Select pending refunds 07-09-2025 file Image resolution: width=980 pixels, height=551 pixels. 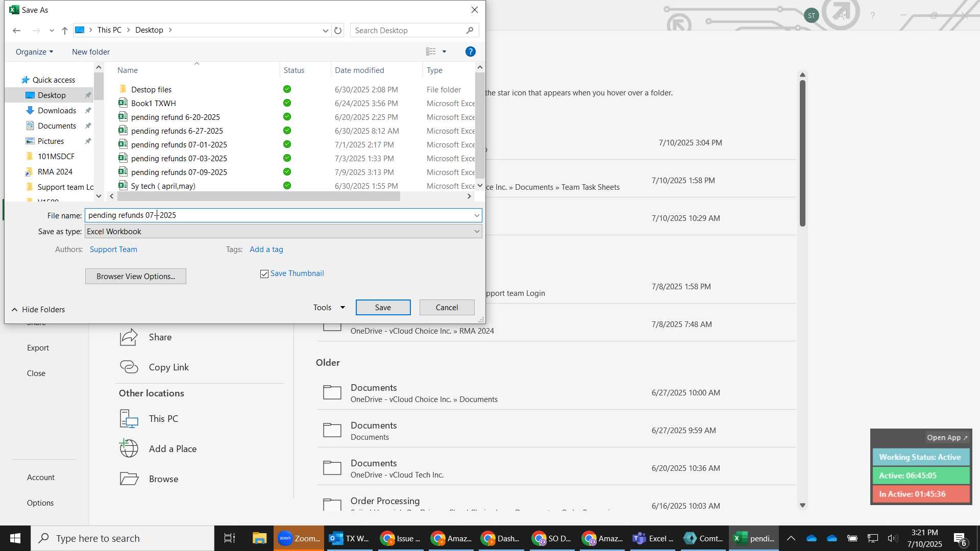[x=179, y=172]
